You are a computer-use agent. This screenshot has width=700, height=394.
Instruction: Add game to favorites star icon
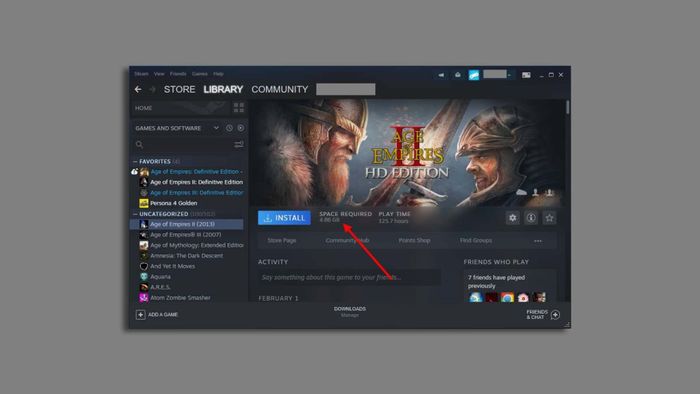pyautogui.click(x=549, y=218)
